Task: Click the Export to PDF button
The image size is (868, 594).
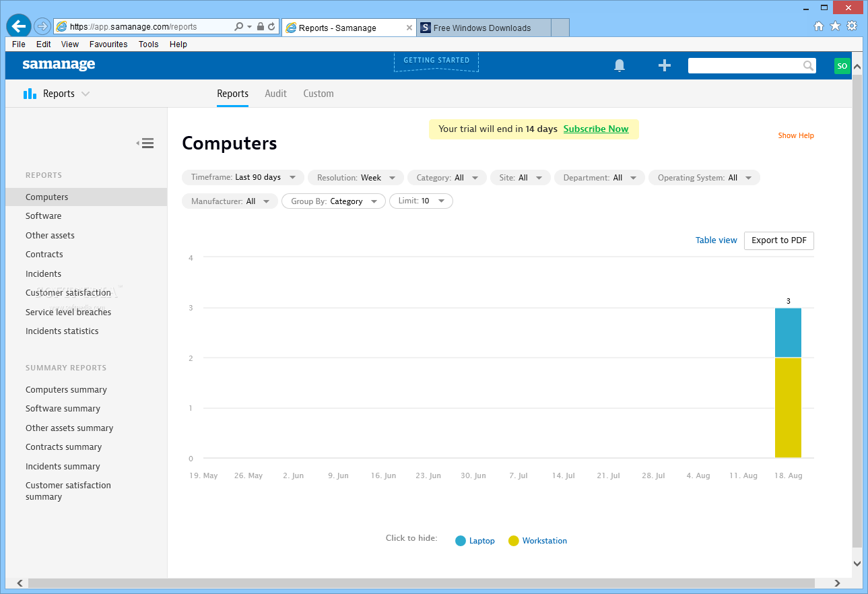Action: [779, 240]
